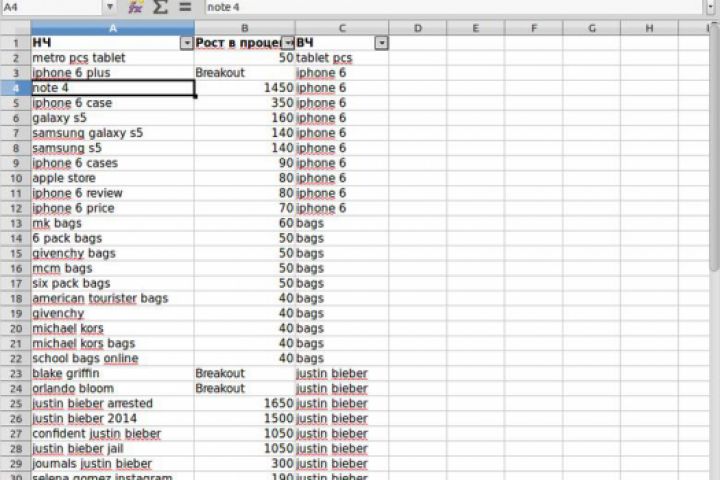Open the Name Box dropdown arrow
Screen dimensions: 720x480
(x=110, y=6)
